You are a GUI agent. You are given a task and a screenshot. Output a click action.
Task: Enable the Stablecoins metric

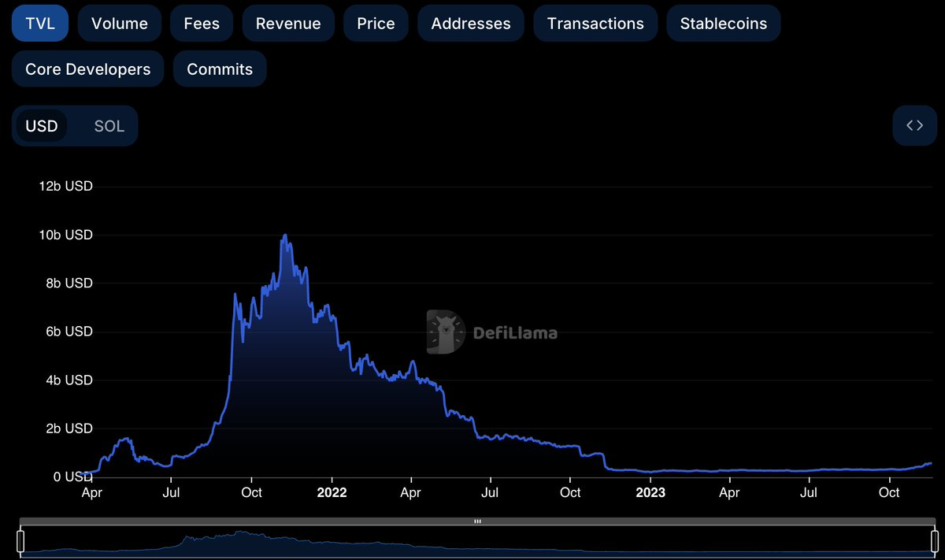pyautogui.click(x=723, y=24)
